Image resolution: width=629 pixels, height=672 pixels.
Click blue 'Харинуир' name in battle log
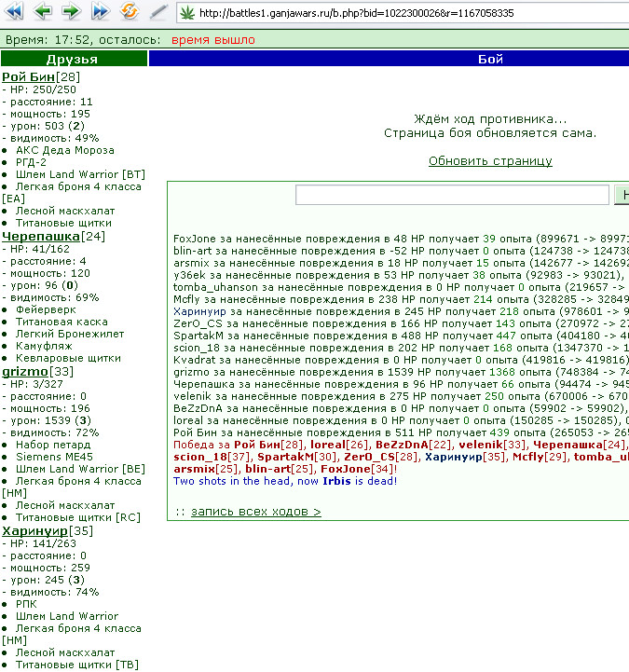point(199,311)
